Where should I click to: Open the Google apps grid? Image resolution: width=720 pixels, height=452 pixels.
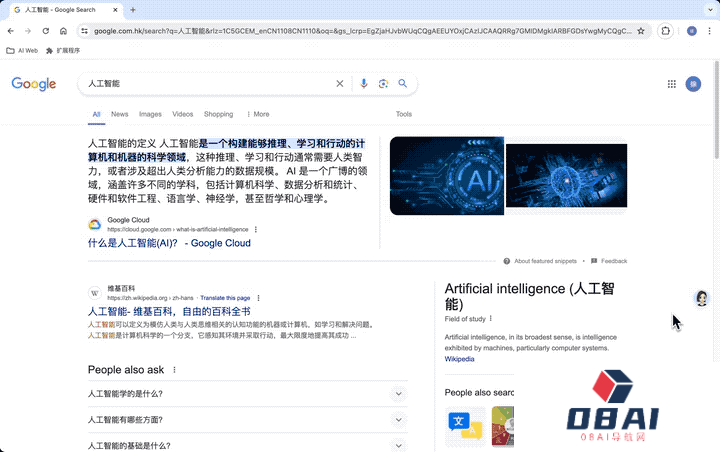coord(671,85)
